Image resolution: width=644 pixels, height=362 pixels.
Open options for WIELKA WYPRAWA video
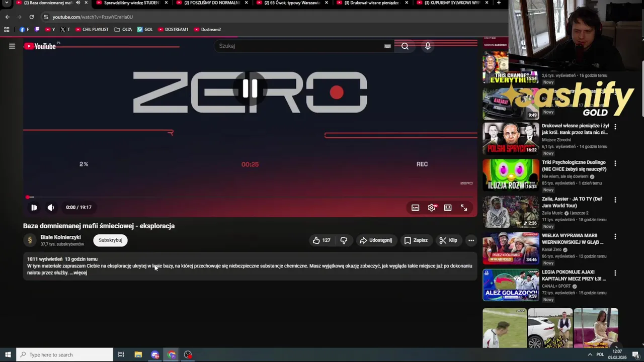point(615,236)
